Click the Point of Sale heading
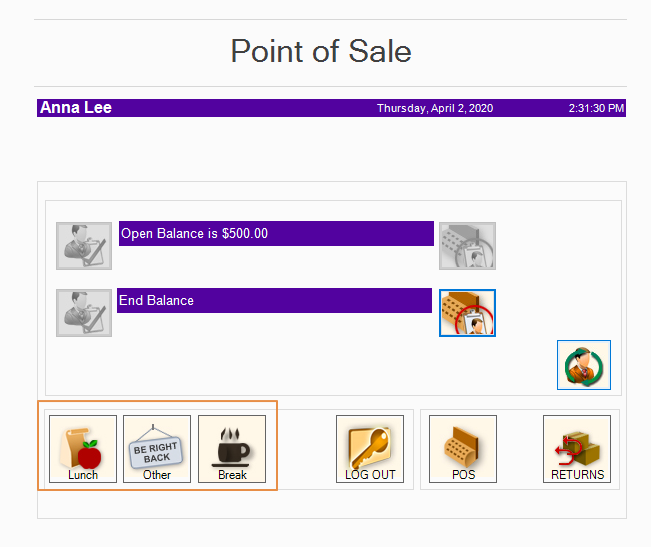The height and width of the screenshot is (547, 651). (321, 51)
